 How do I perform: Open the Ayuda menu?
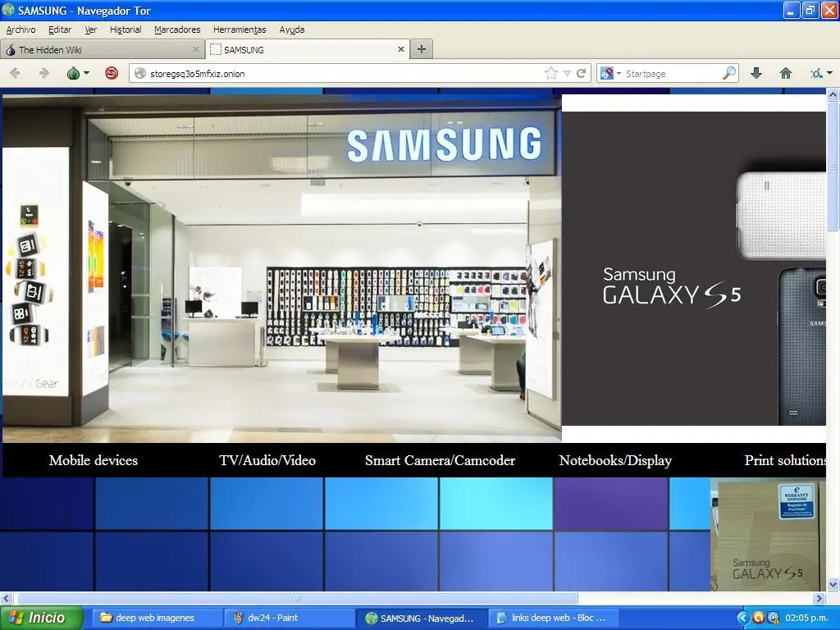[292, 30]
